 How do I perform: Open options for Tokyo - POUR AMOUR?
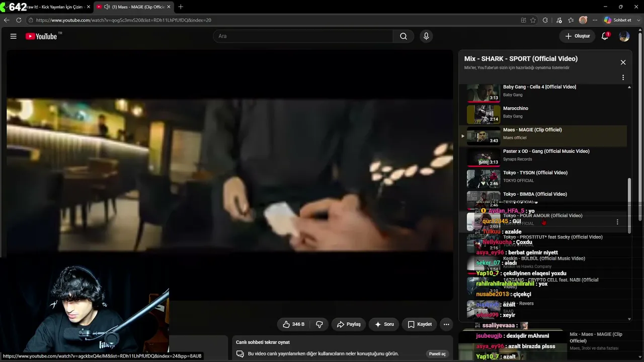click(617, 222)
